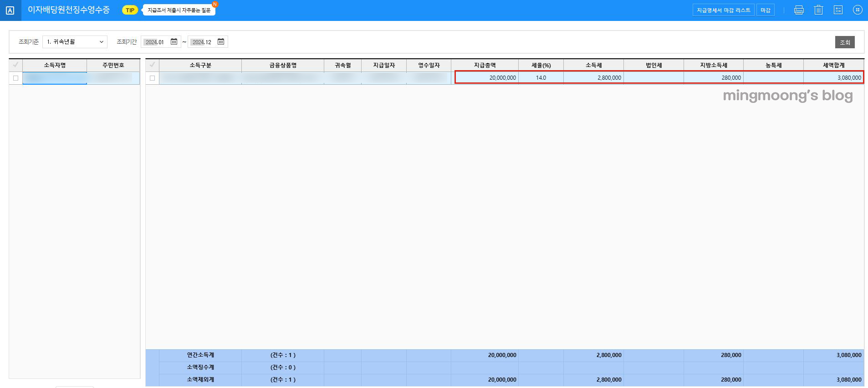Open the 조회기준 귀속년월 dropdown
This screenshot has width=868, height=388.
75,41
